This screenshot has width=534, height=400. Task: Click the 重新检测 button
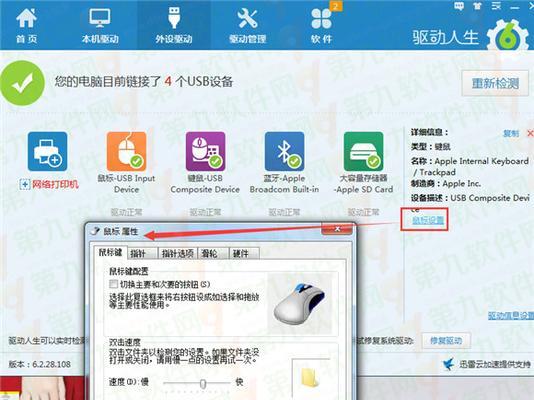coord(495,83)
